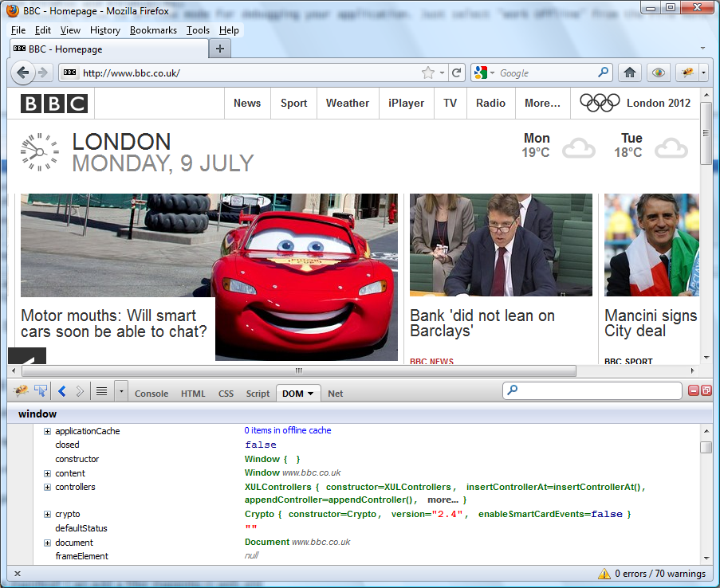The height and width of the screenshot is (588, 720).
Task: Open the File menu
Action: [18, 30]
